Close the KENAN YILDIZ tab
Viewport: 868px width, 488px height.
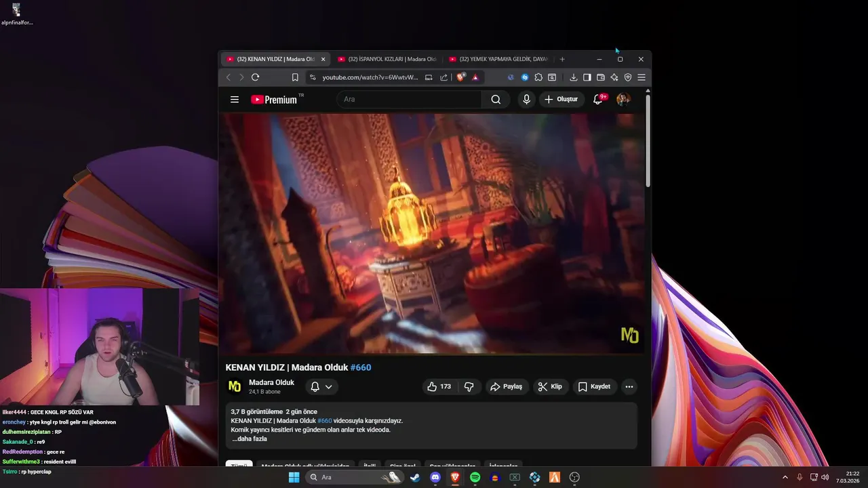[323, 59]
